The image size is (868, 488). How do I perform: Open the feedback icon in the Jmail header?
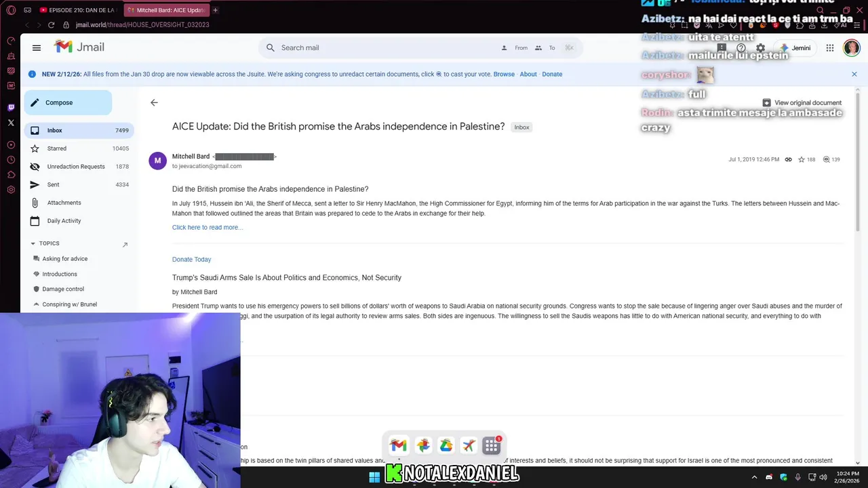click(722, 47)
